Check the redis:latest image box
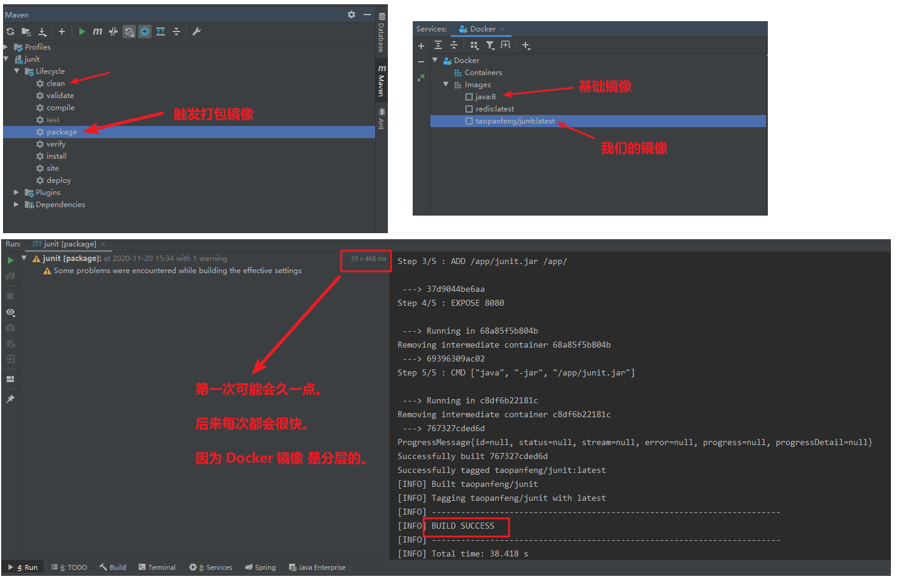This screenshot has width=900, height=588. (x=468, y=109)
